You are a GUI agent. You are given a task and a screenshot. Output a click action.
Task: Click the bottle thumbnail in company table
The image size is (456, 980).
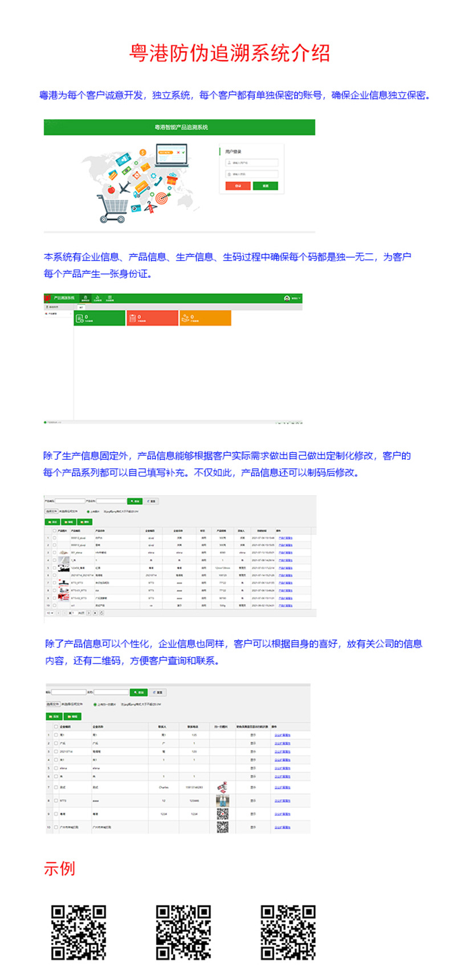point(222,800)
